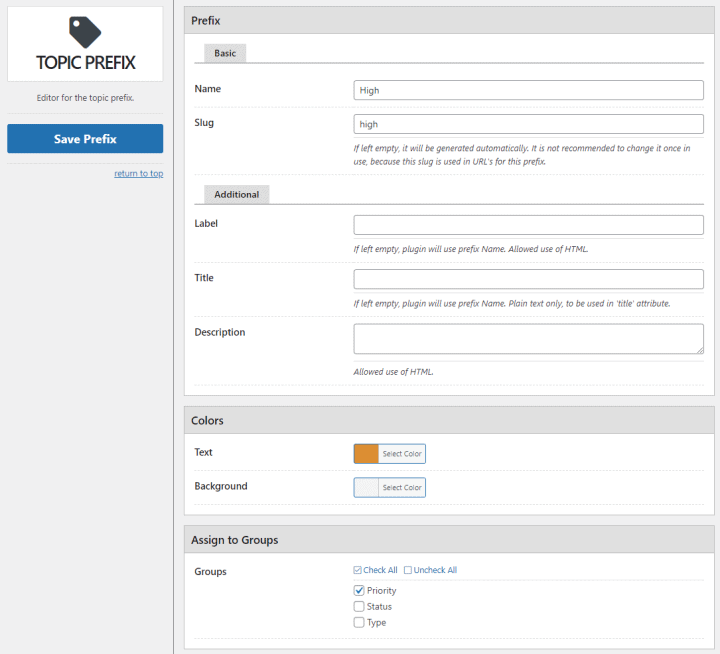This screenshot has height=654, width=720.
Task: Follow the return to top link
Action: click(139, 174)
